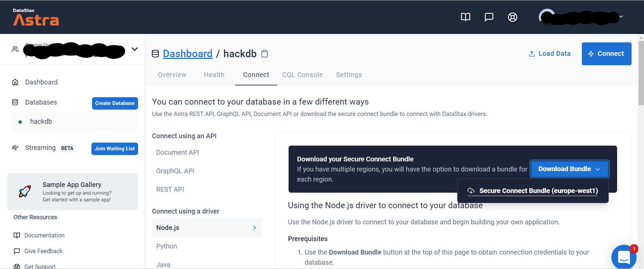
Task: Click the Dashboard home icon in sidebar
Action: tap(15, 82)
